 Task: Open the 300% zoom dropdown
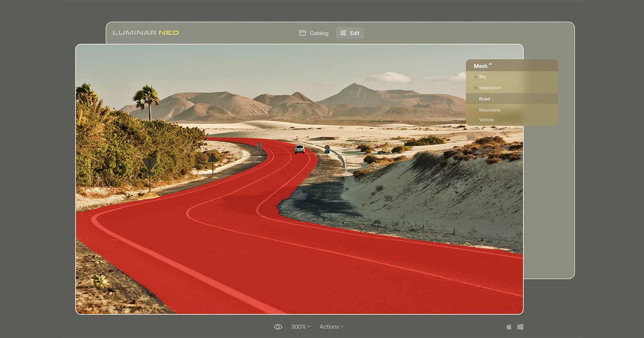(x=301, y=327)
